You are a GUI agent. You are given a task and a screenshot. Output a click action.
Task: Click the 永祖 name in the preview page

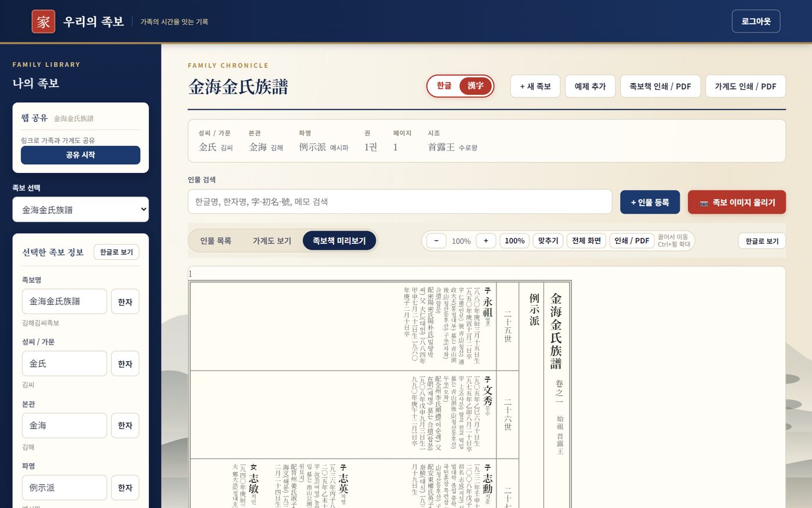pyautogui.click(x=488, y=307)
